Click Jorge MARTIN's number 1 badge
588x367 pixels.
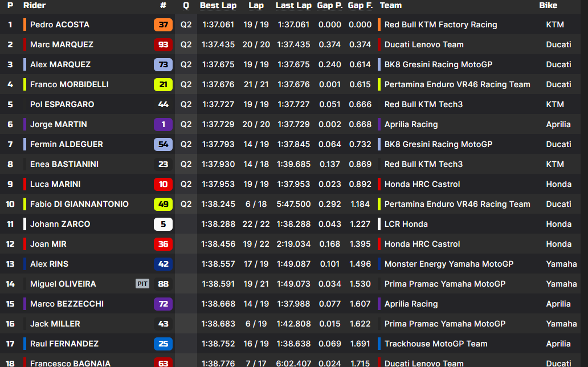pos(163,124)
